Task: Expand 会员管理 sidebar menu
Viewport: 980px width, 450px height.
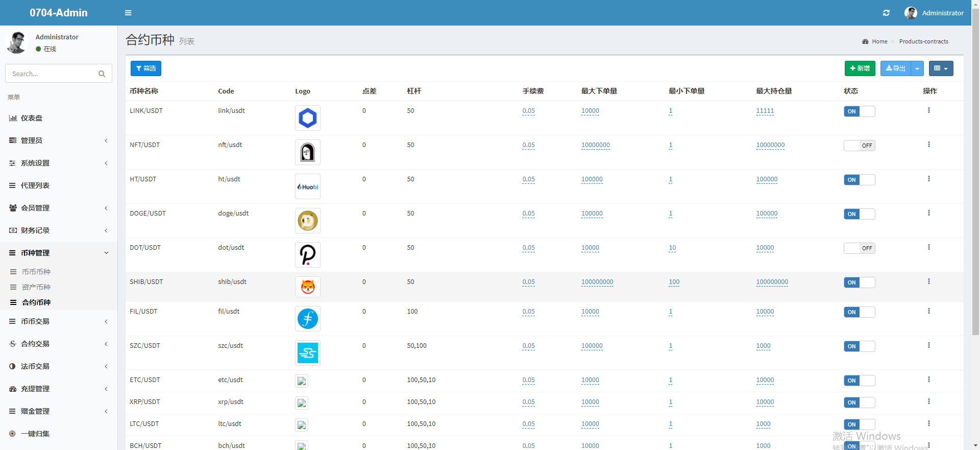Action: point(59,208)
